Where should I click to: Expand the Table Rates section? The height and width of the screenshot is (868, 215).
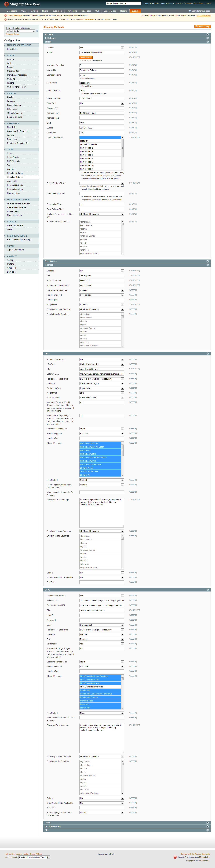(127, 38)
